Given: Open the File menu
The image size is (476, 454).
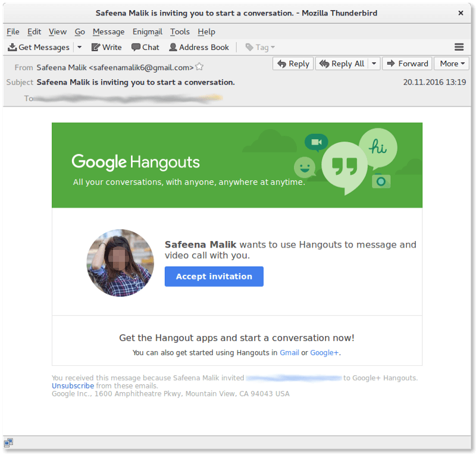Looking at the screenshot, I should coord(13,32).
